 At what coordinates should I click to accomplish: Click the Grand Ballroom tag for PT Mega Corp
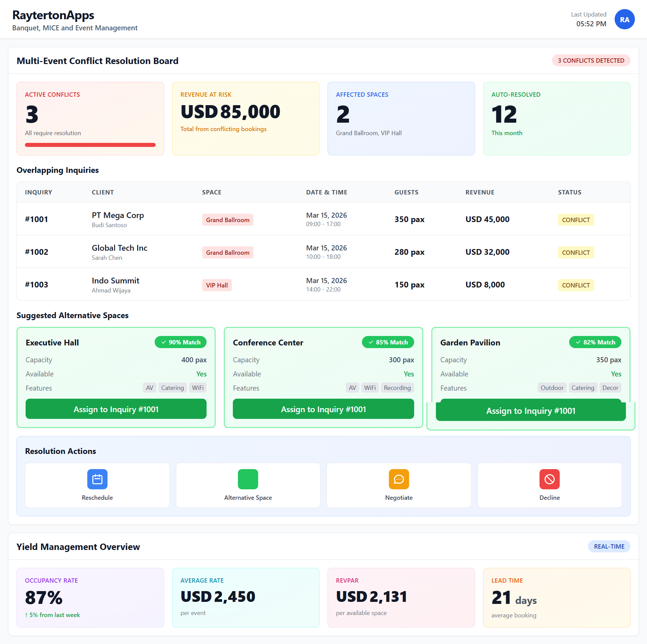(227, 219)
